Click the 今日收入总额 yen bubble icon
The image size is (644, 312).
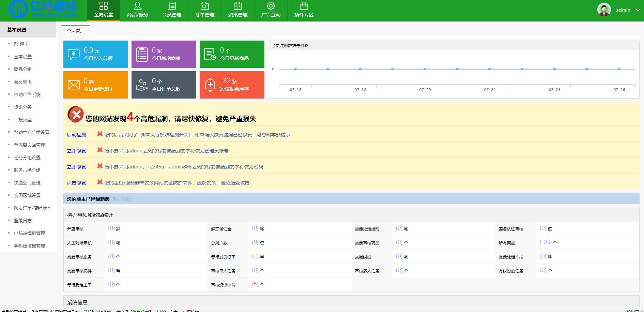pos(74,54)
